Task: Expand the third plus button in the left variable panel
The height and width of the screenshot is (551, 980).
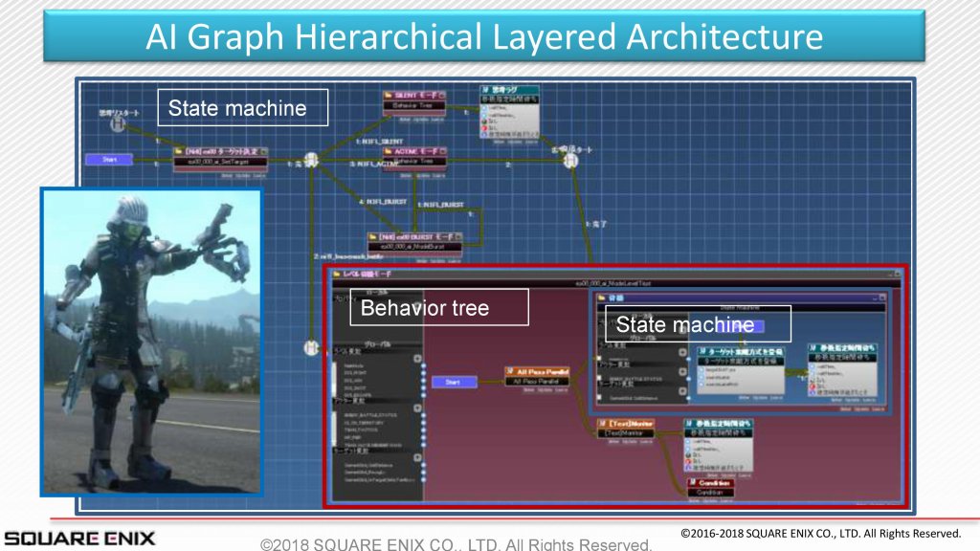Action: point(417,455)
